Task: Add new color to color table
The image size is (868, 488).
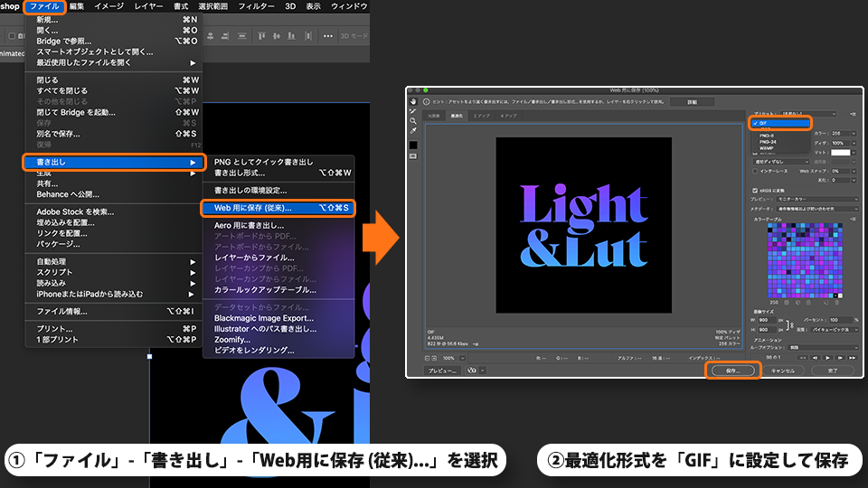Action: pyautogui.click(x=826, y=303)
